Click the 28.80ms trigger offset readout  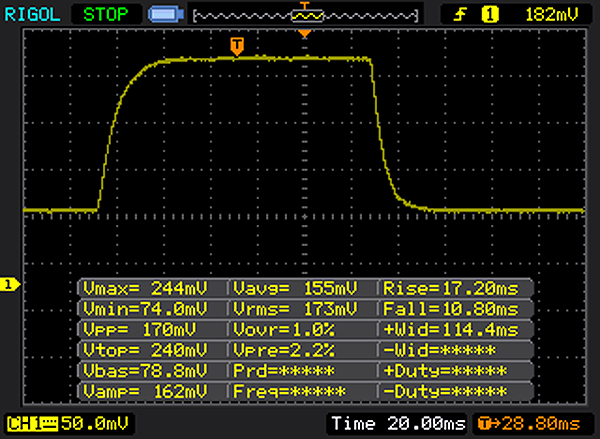click(541, 424)
